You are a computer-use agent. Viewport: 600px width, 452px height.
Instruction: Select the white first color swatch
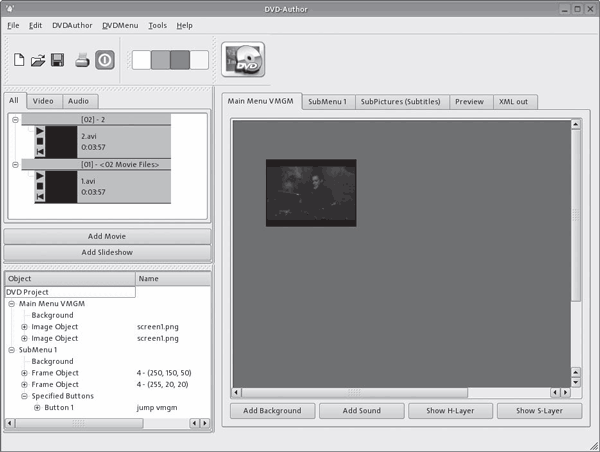(141, 60)
